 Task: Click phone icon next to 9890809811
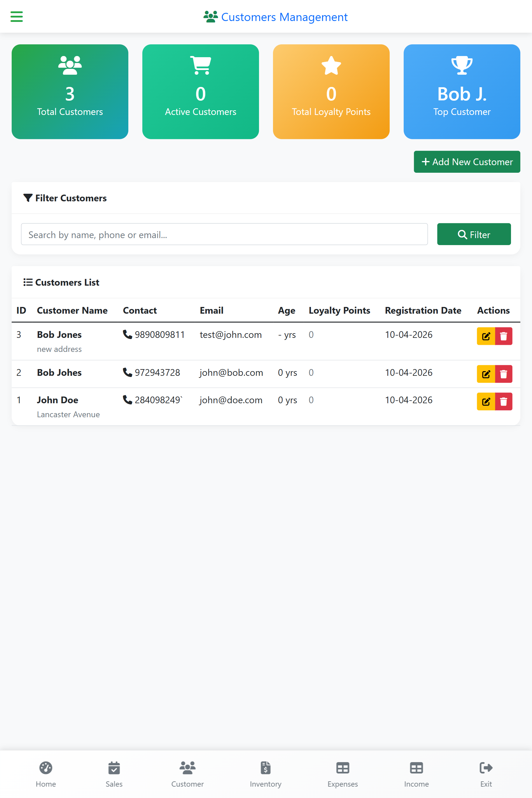[x=127, y=334]
